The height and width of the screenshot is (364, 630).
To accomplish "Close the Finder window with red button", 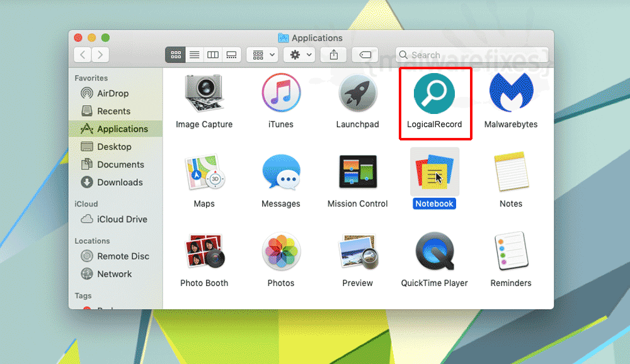I will (x=78, y=38).
